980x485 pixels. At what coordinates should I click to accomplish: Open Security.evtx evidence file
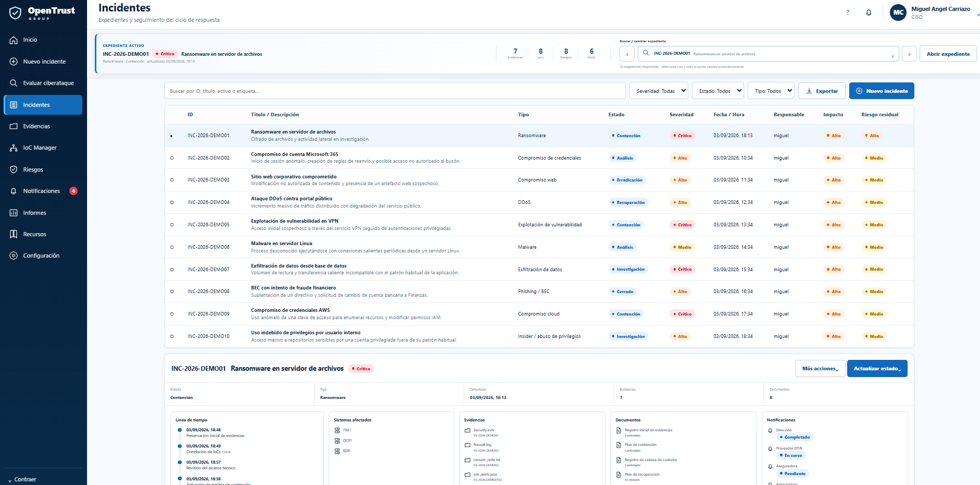483,430
